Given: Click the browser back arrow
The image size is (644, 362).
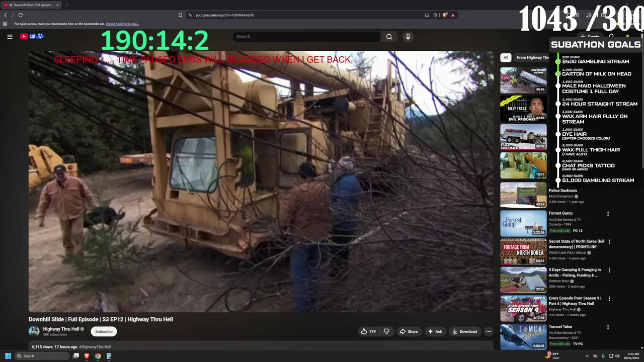Looking at the screenshot, I should tap(6, 15).
